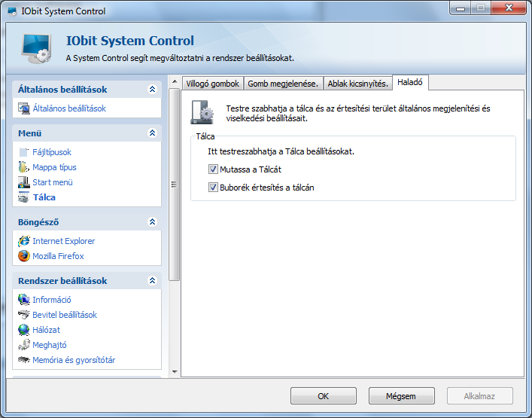Collapse the Rendszer beállítások section

pyautogui.click(x=152, y=280)
